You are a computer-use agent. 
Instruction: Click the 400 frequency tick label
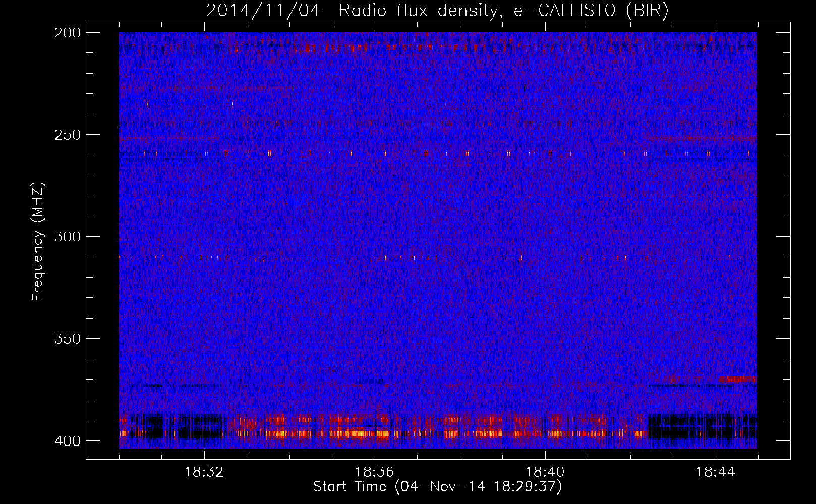pos(67,440)
